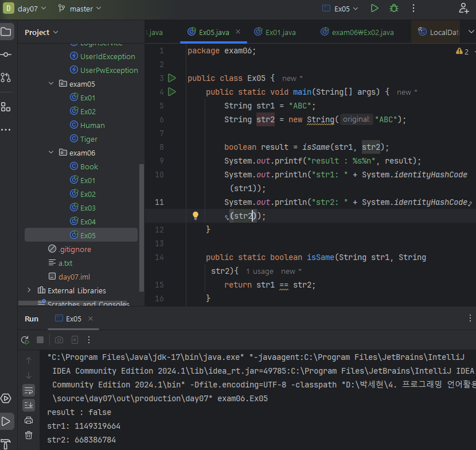Click the green Run button in top toolbar
The height and width of the screenshot is (450, 476).
click(374, 9)
